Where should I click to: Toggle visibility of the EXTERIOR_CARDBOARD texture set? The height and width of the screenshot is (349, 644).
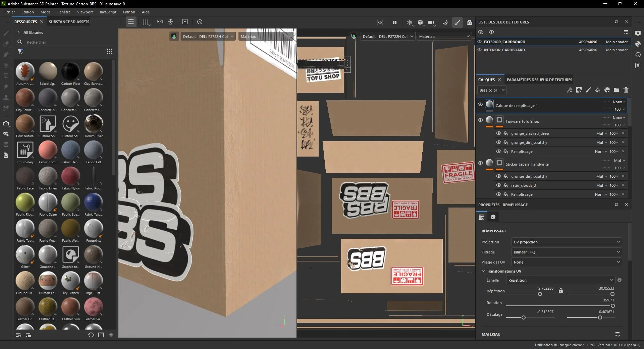coord(480,42)
